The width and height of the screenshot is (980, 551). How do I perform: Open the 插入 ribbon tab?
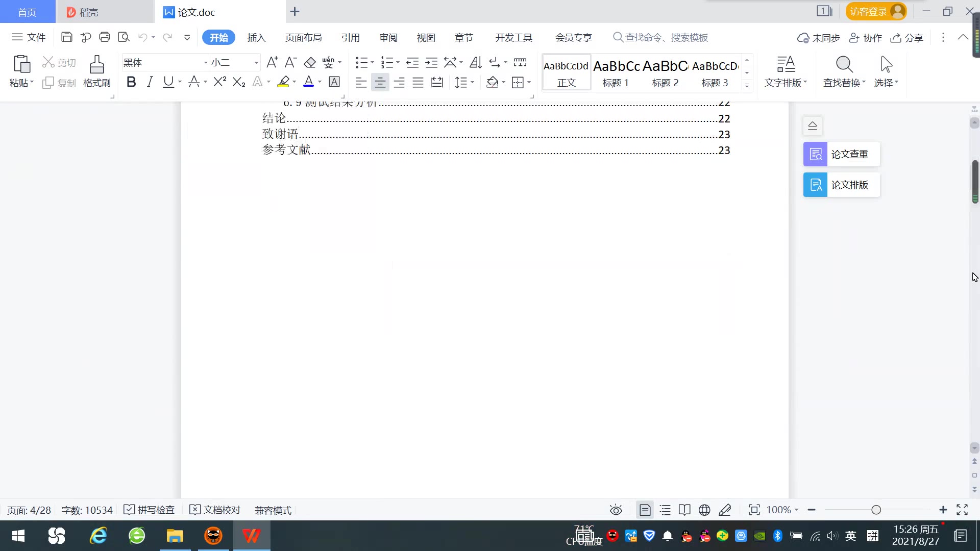pyautogui.click(x=256, y=37)
